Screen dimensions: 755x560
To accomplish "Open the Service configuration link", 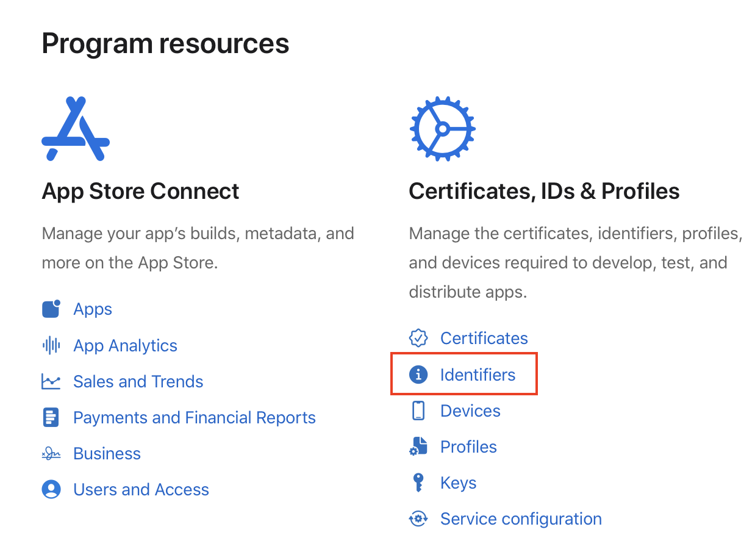I will click(520, 519).
